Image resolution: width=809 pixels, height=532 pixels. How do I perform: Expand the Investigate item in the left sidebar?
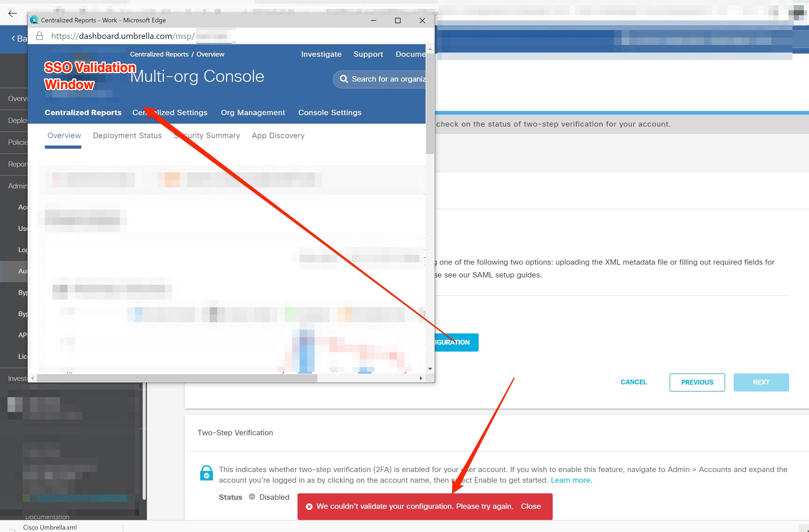14,378
